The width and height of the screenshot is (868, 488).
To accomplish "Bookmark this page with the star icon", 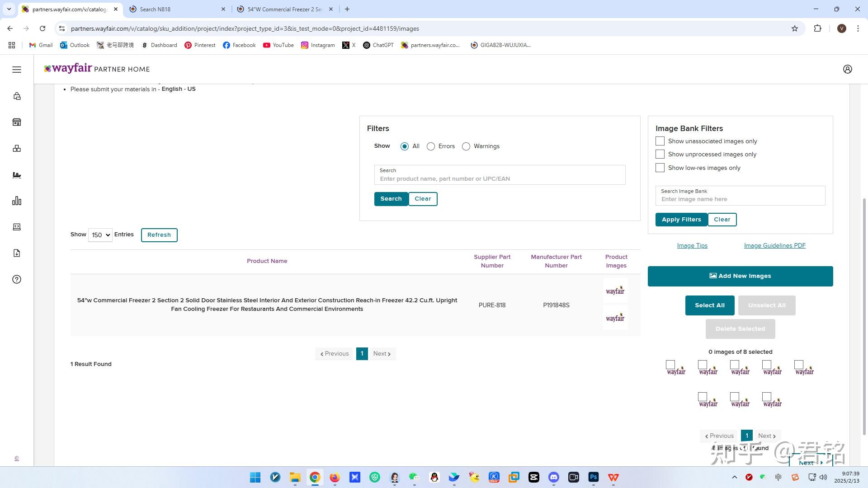I will (794, 28).
